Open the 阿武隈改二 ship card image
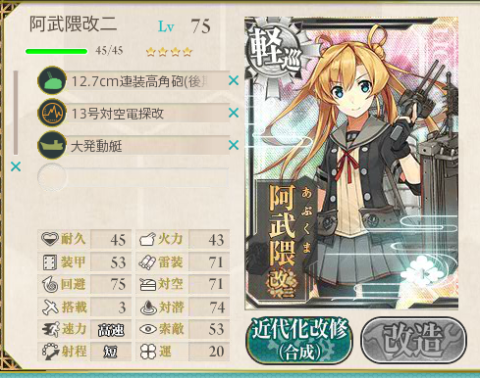The height and width of the screenshot is (378, 480). 351,163
